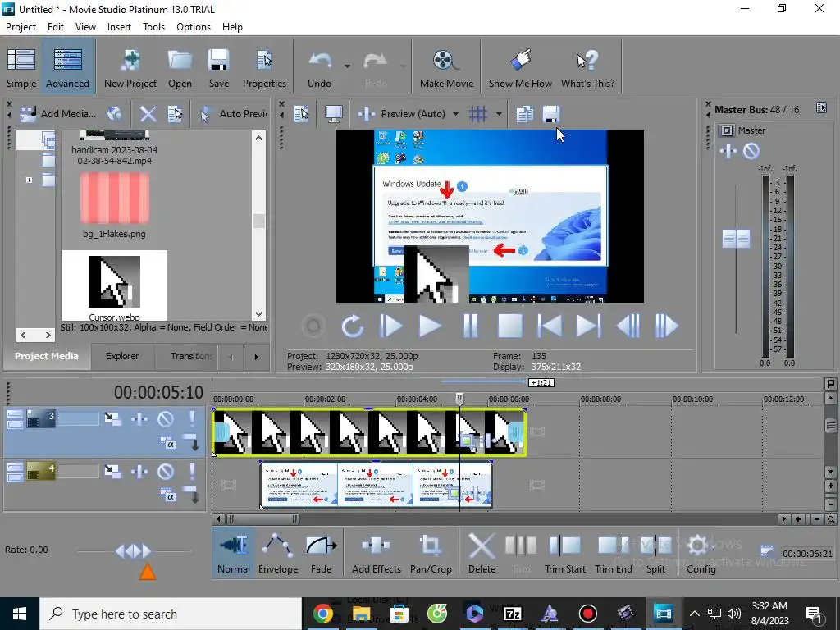This screenshot has width=840, height=630.
Task: Switch to Advanced layout mode
Action: click(67, 67)
